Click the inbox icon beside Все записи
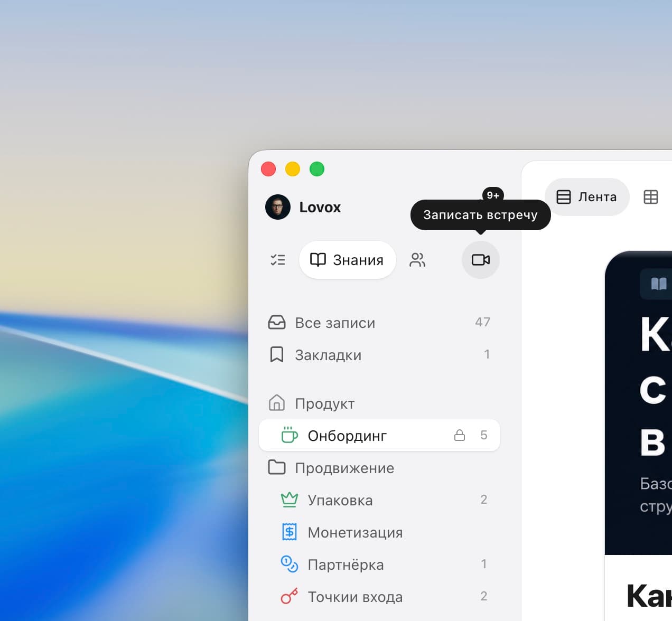The height and width of the screenshot is (621, 672). (x=277, y=323)
